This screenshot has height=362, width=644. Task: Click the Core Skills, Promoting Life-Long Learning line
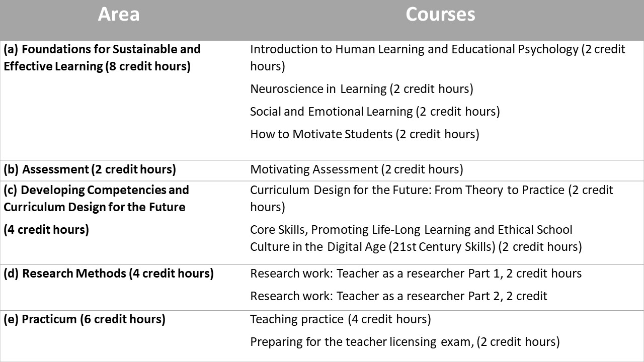(x=411, y=230)
